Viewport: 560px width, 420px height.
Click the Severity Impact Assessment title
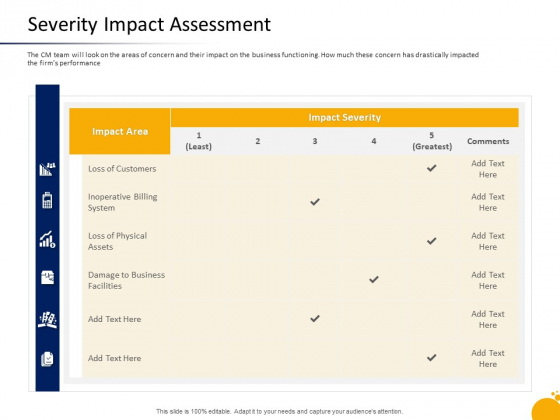[149, 25]
